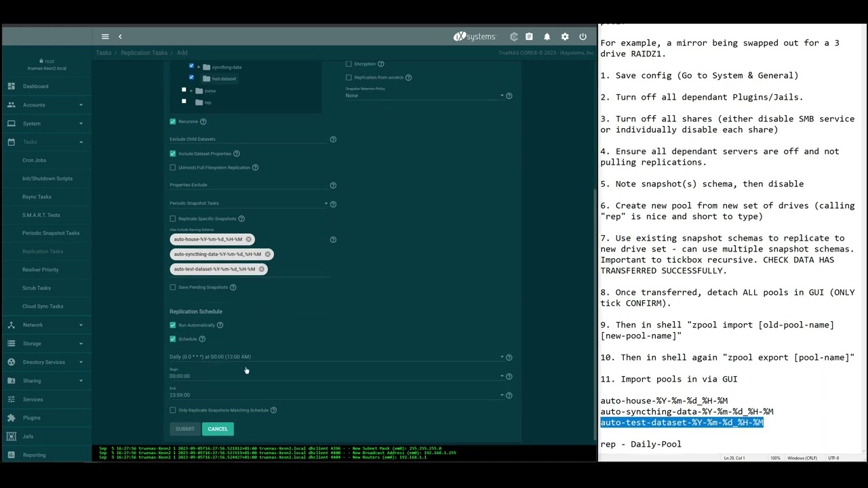This screenshot has width=868, height=488.
Task: Show help for Exclude Child Datasets
Action: click(x=333, y=139)
